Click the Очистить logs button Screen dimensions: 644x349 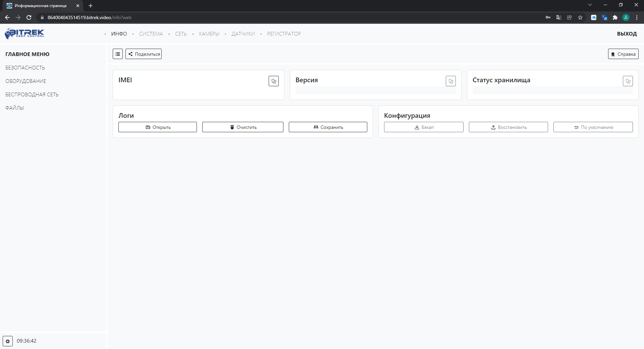[243, 127]
